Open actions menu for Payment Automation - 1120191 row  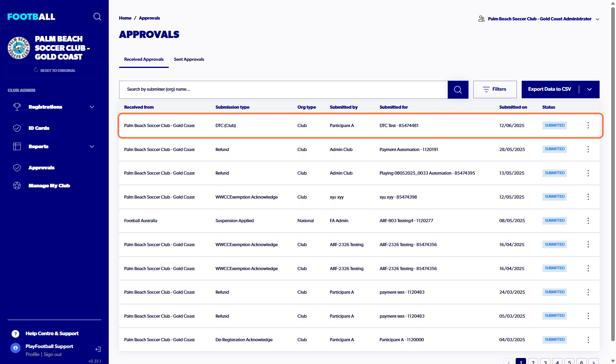click(588, 149)
